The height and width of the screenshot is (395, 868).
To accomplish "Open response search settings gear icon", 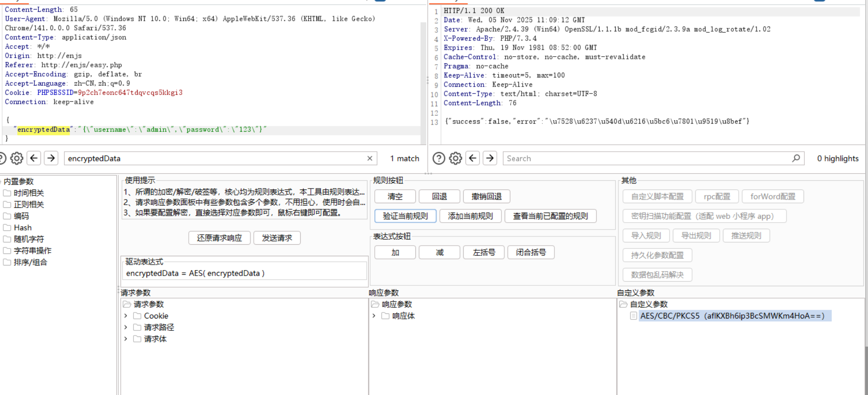I will (x=455, y=159).
